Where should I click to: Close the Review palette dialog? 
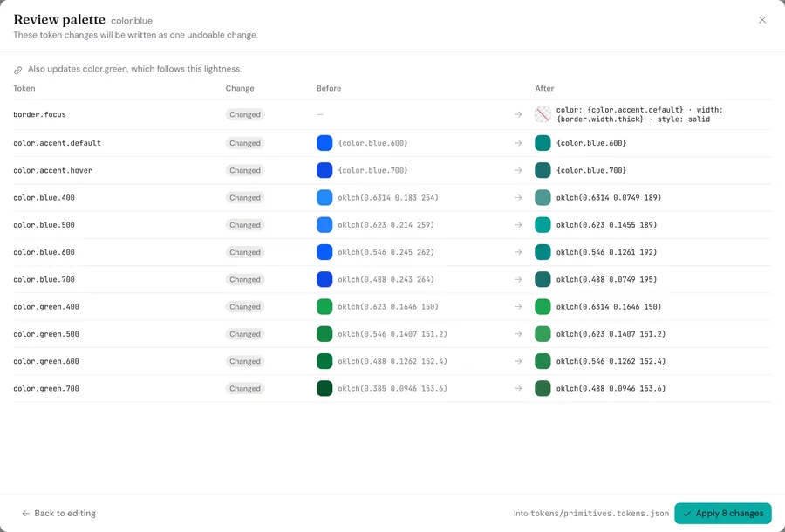click(x=762, y=20)
